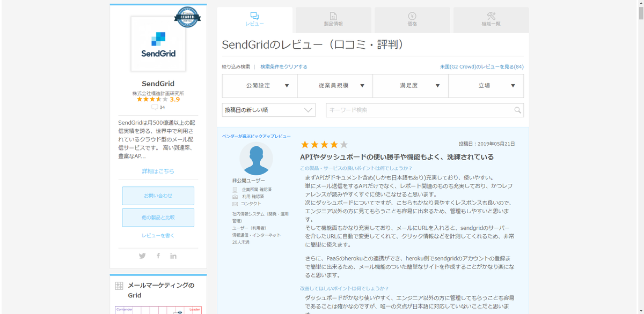Open the レビュー tab

(x=255, y=19)
